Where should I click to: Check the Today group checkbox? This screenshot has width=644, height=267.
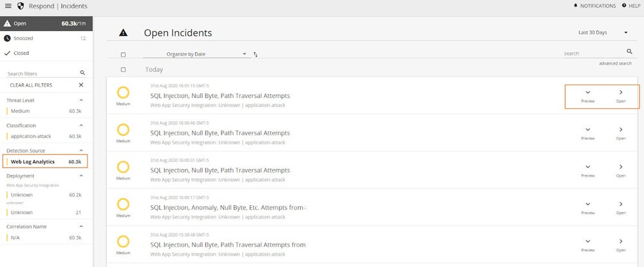click(123, 70)
